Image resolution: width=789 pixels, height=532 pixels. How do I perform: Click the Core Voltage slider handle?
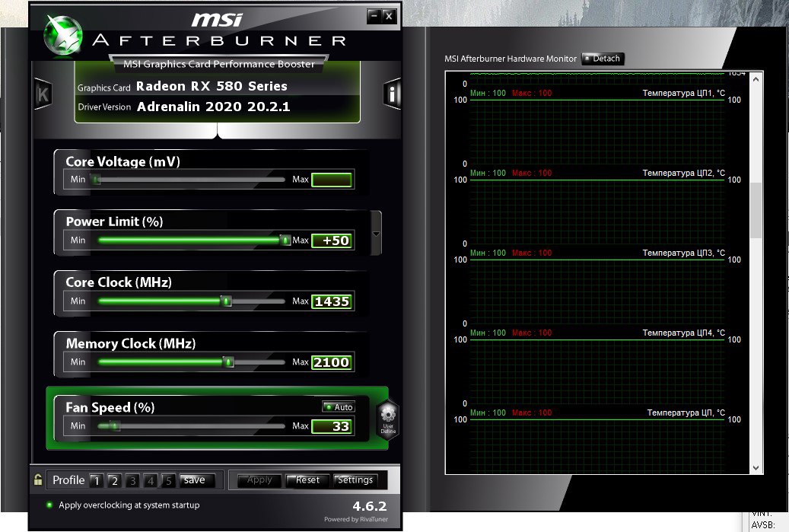[96, 179]
